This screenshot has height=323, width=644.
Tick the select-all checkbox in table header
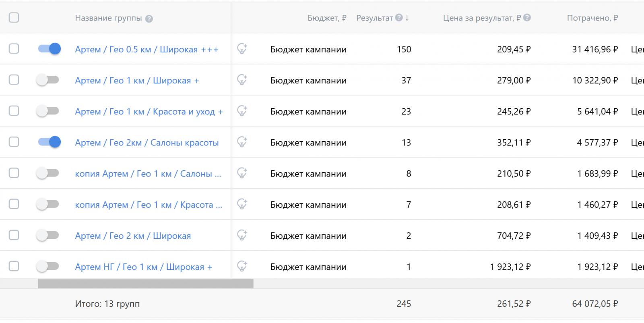[x=14, y=18]
